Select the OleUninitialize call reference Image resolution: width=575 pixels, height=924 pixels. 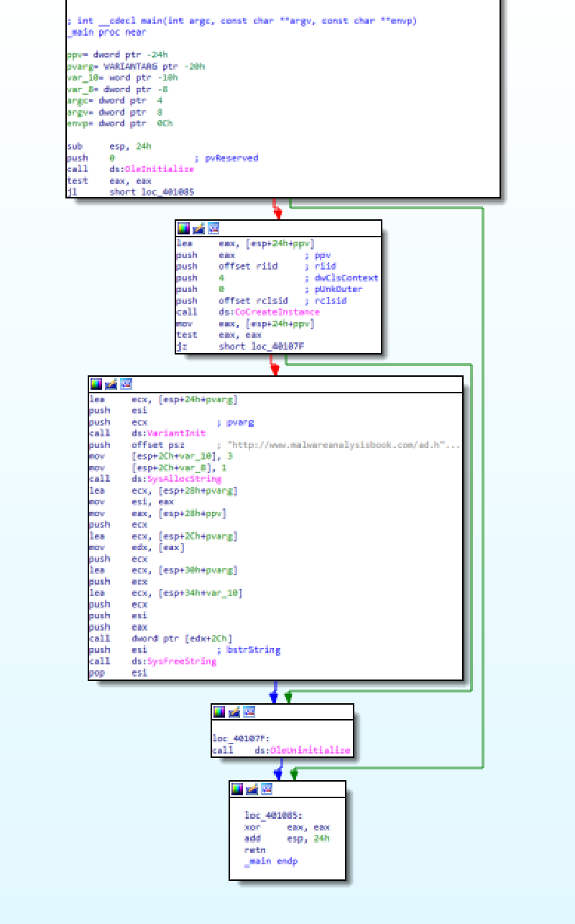310,751
